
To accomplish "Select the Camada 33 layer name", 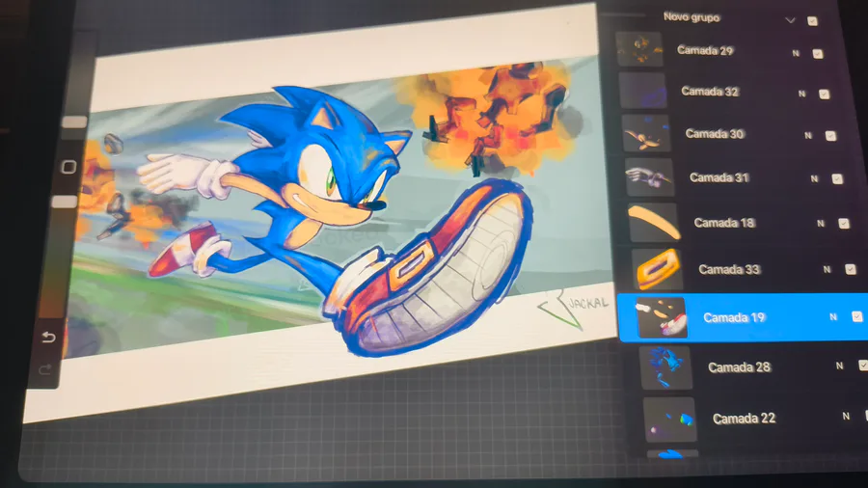I will click(x=729, y=269).
